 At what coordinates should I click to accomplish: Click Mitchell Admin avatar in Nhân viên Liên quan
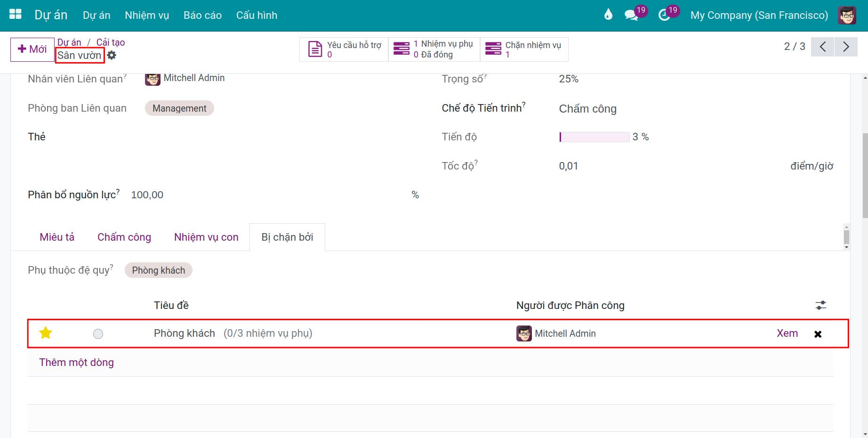point(153,79)
